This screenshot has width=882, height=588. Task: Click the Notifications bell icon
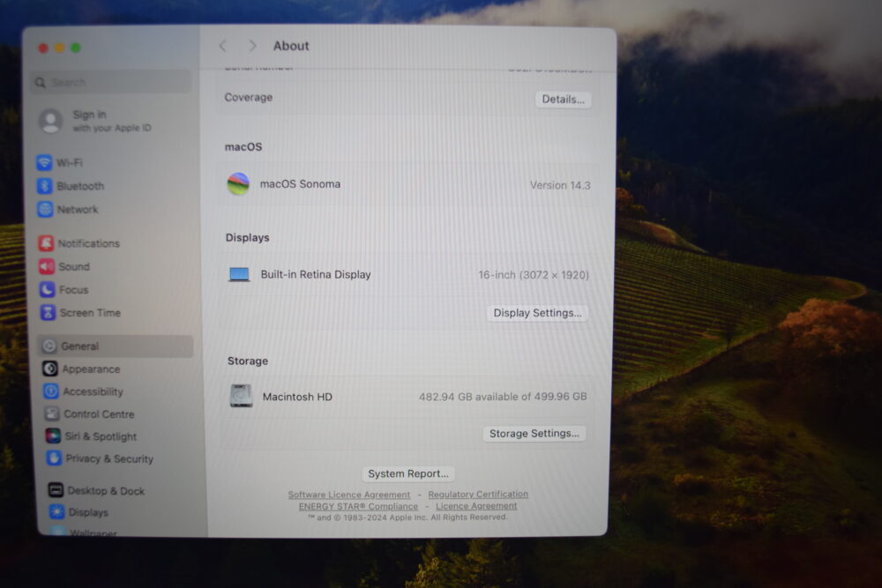click(x=46, y=243)
